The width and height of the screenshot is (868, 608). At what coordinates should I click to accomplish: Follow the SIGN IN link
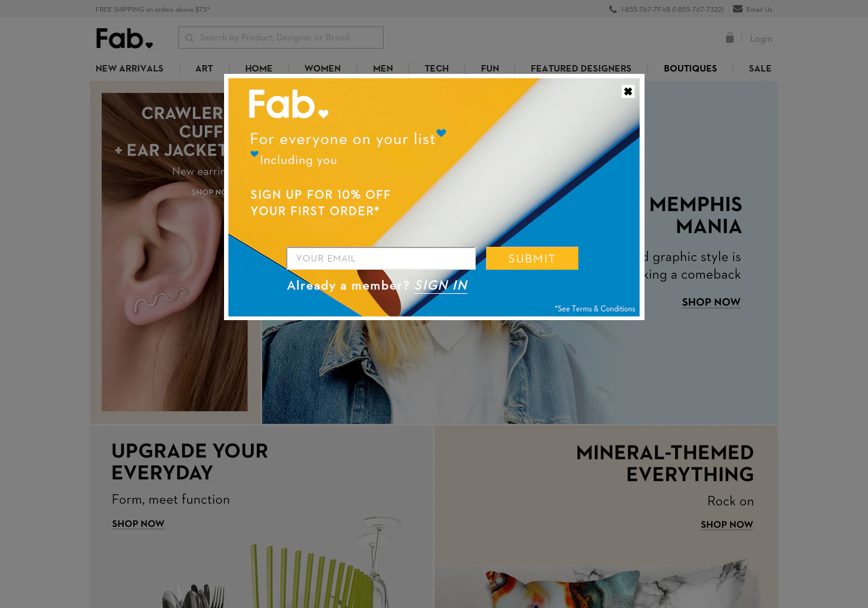pos(440,286)
